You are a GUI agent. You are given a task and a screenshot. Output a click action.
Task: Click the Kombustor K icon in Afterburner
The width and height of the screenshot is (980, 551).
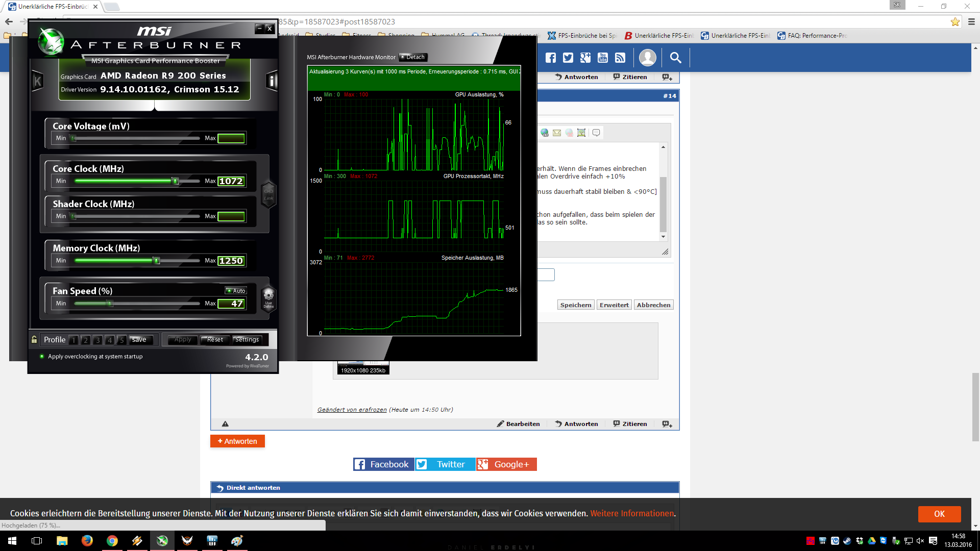click(x=37, y=81)
